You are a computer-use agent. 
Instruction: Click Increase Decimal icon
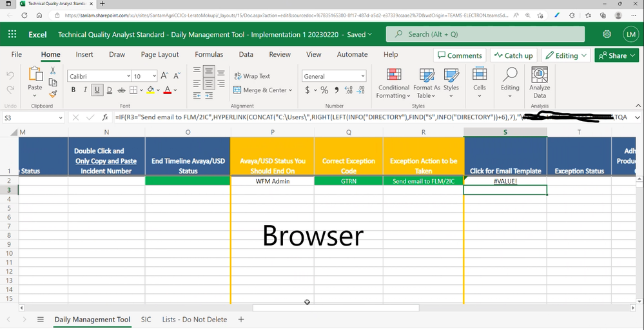click(349, 90)
